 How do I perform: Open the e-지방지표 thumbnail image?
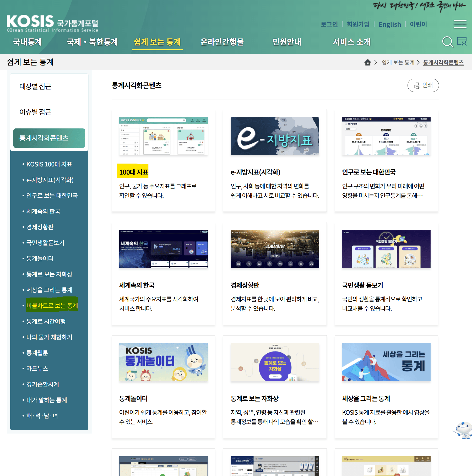(x=275, y=136)
